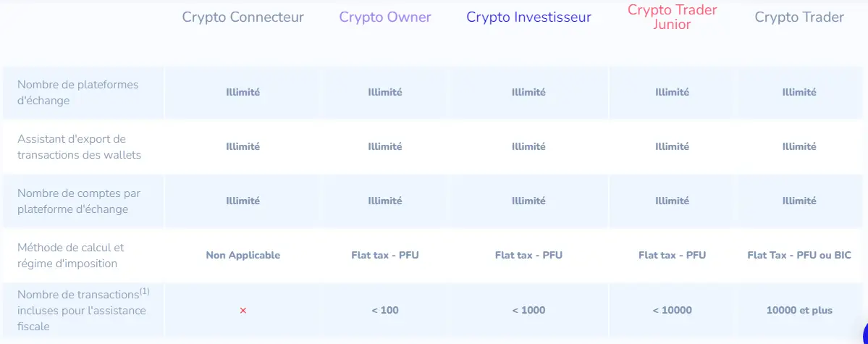Select the Crypto Connecteur plan heading
This screenshot has height=344, width=868.
pyautogui.click(x=243, y=17)
